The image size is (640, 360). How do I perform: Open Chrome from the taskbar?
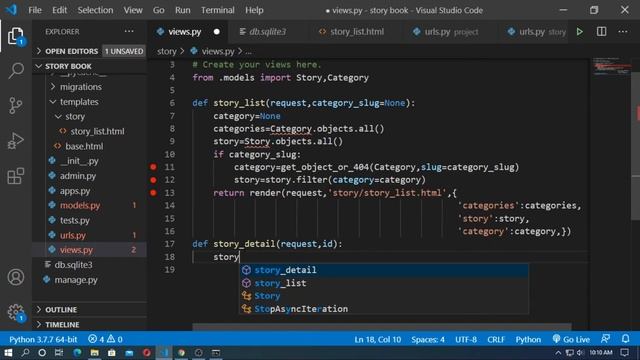tap(181, 353)
